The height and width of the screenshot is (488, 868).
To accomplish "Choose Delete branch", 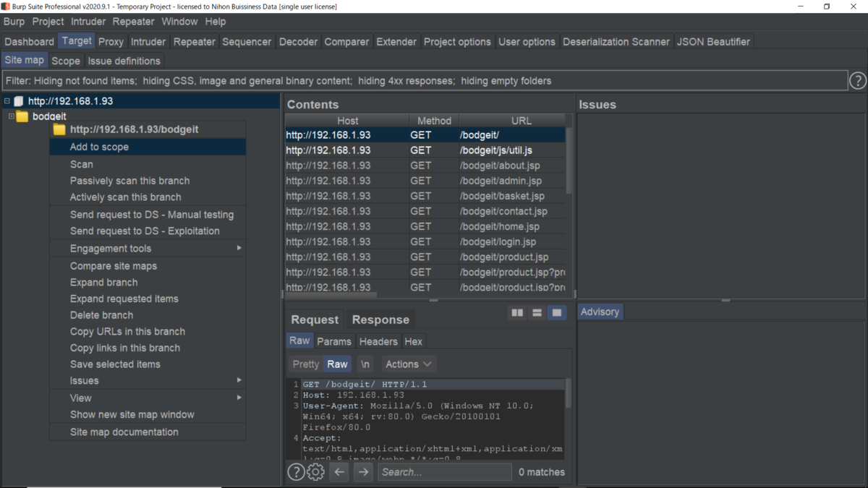I will click(x=148, y=315).
